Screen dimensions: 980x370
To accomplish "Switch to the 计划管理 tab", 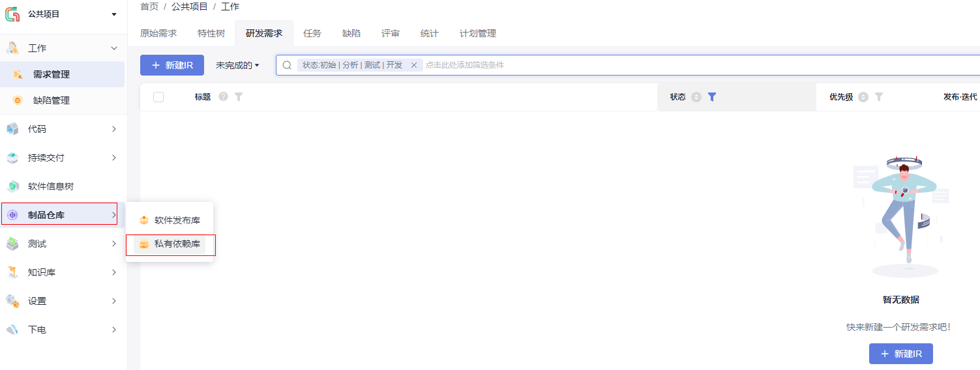I will coord(478,33).
